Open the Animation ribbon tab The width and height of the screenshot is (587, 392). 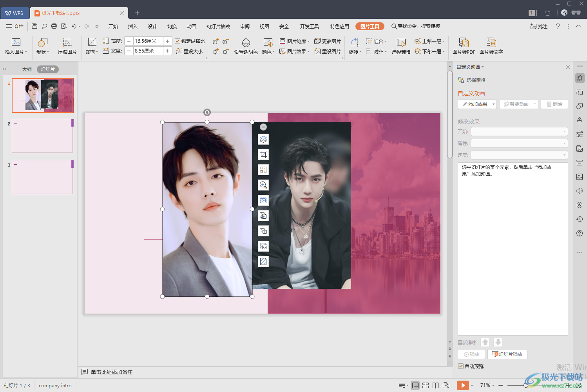click(x=192, y=26)
